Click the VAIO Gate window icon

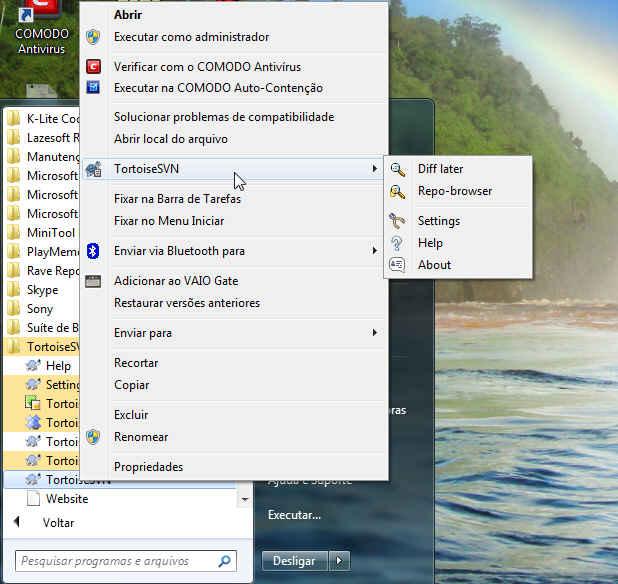point(93,281)
